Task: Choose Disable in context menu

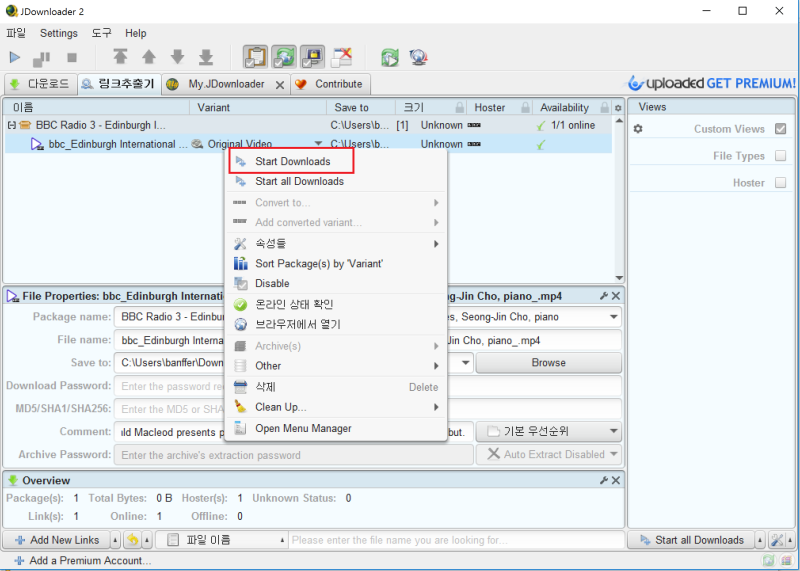Action: [x=336, y=283]
